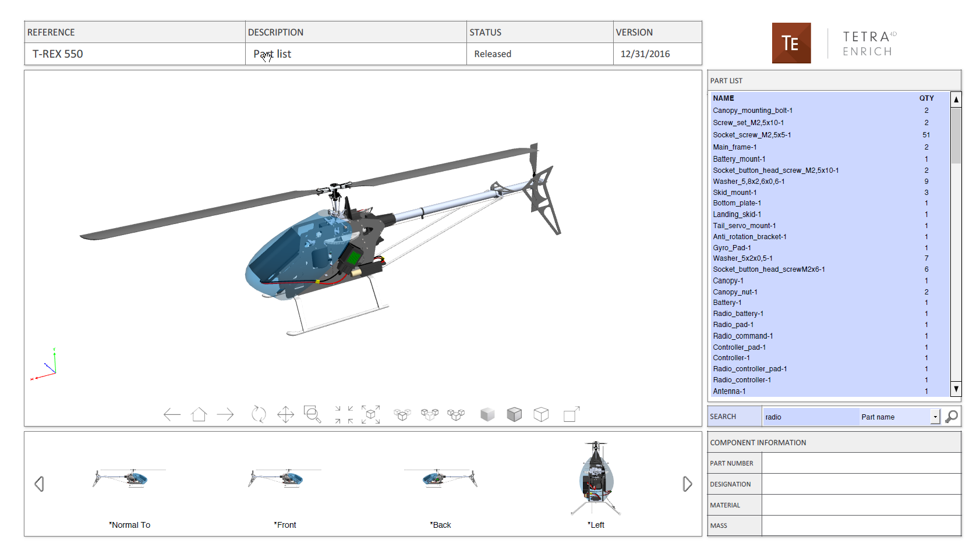Select Socket_button_head_screwM2x6-1 row
Image resolution: width=980 pixels, height=547 pixels.
tap(829, 269)
